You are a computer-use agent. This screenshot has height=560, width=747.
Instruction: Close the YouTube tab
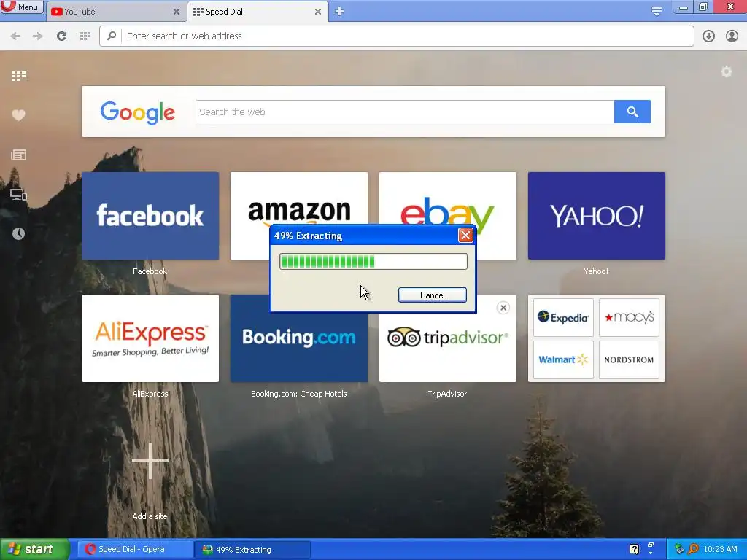[177, 12]
